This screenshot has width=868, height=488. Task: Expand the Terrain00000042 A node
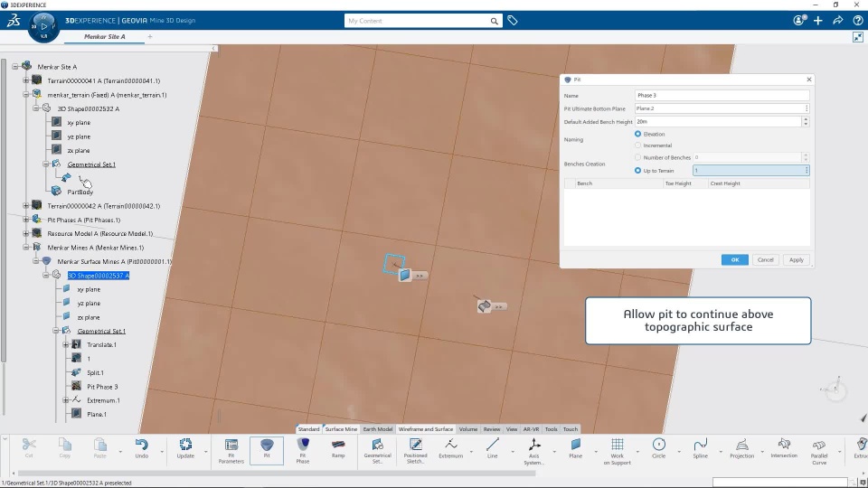tap(26, 206)
